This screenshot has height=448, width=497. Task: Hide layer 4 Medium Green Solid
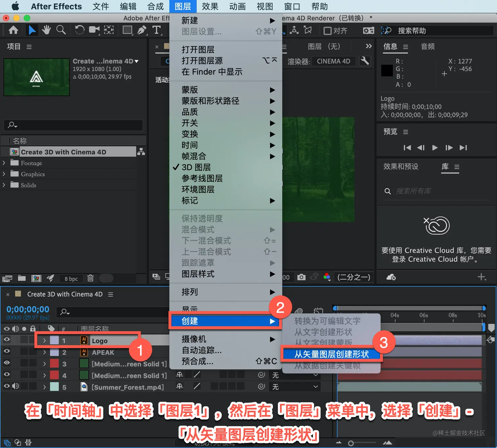[7, 374]
